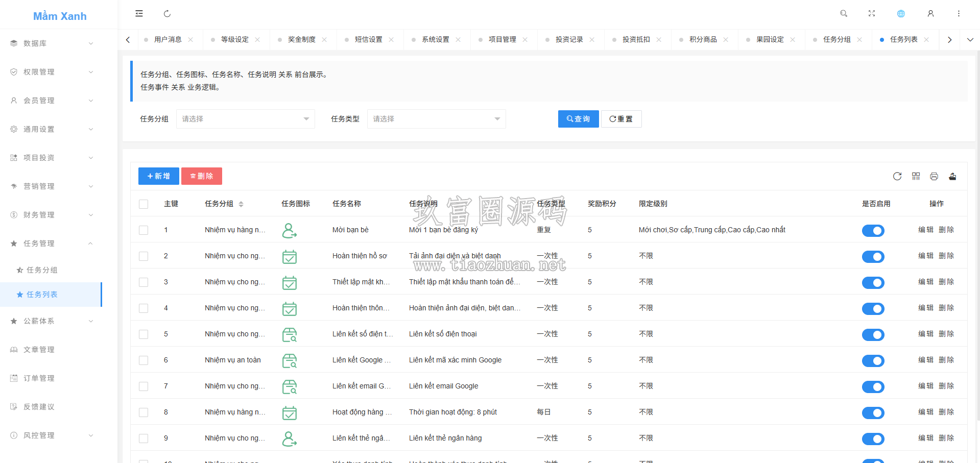Switch to the 任务分组 tab
Image resolution: width=980 pixels, height=463 pixels.
pyautogui.click(x=836, y=39)
